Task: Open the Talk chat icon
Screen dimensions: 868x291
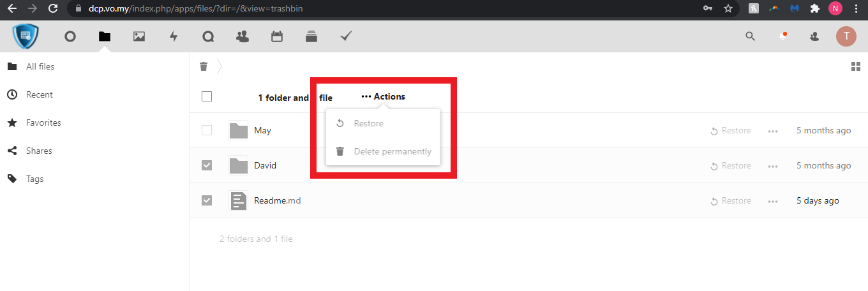Action: tap(208, 37)
